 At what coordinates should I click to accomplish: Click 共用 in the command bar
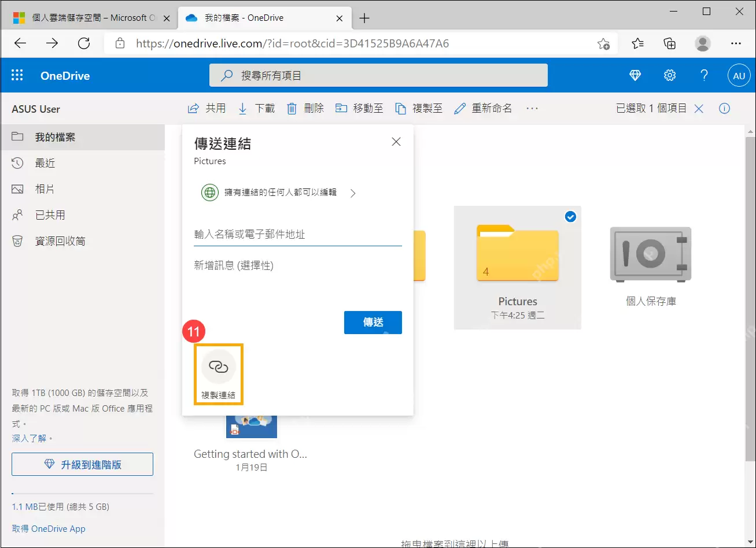click(206, 108)
